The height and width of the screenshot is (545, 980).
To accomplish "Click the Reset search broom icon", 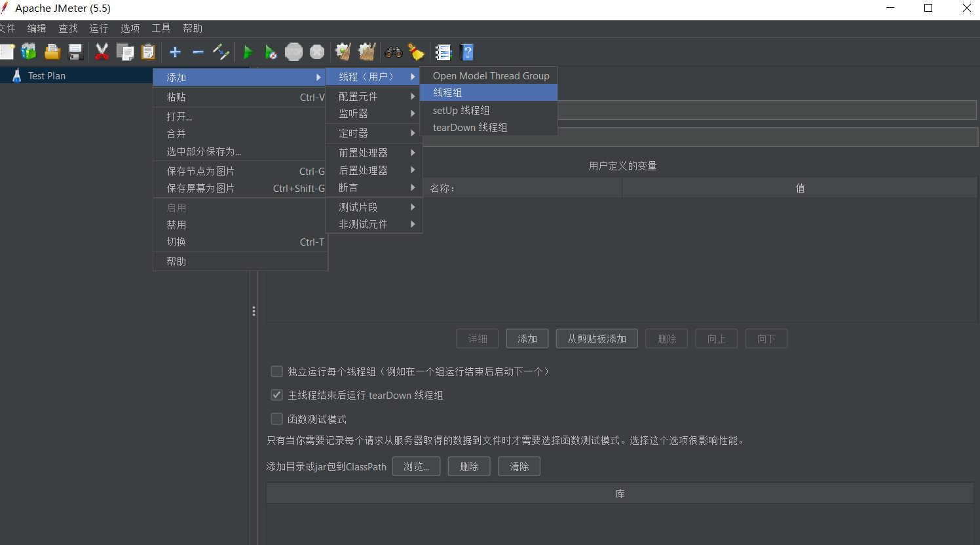I will tap(416, 52).
